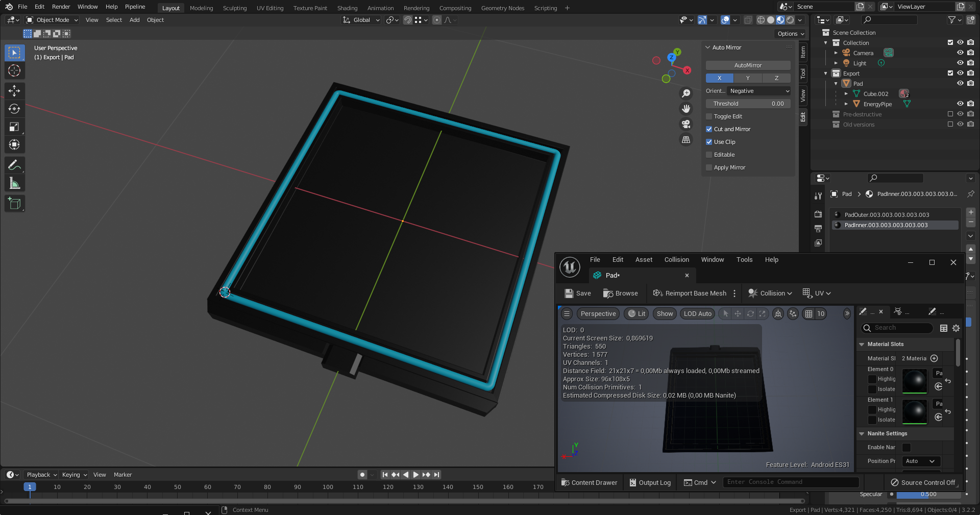980x515 pixels.
Task: Click the AutoMirror button
Action: (x=747, y=65)
